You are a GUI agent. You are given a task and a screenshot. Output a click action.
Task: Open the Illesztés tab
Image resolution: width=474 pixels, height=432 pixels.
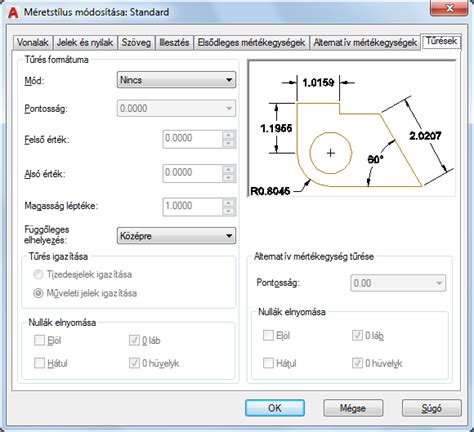coord(174,43)
